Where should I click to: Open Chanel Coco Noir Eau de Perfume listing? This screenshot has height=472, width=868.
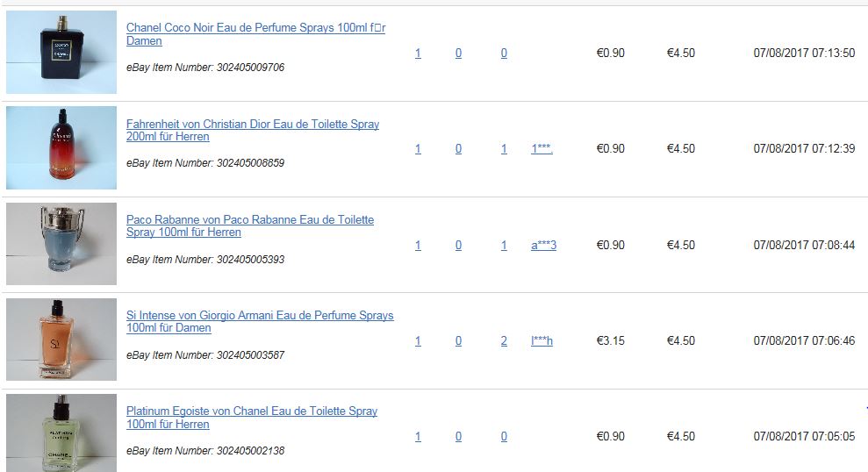point(255,33)
